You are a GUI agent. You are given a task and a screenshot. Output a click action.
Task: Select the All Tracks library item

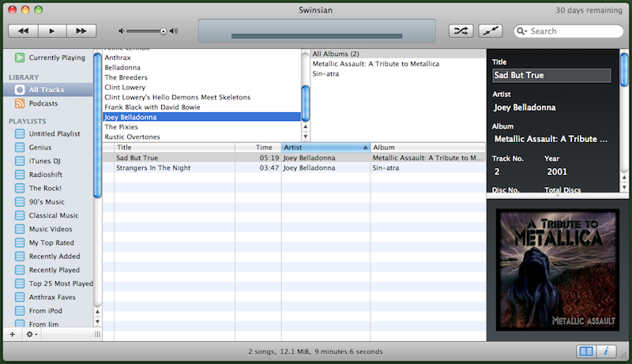point(46,90)
